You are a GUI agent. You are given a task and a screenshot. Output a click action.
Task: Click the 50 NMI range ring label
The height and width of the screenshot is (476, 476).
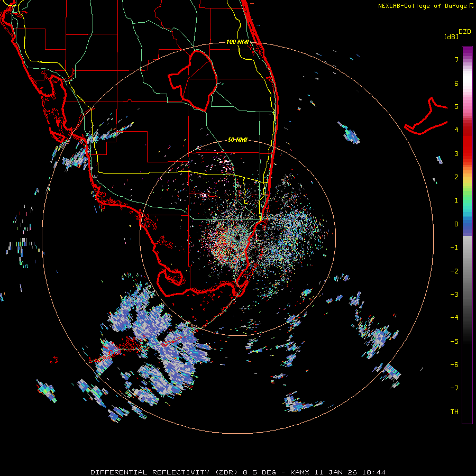[237, 140]
